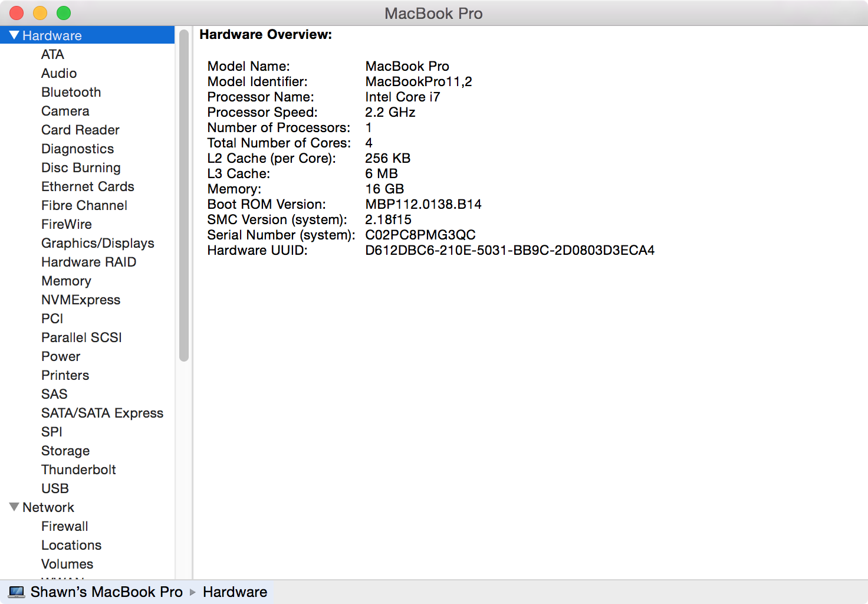Select Diagnostics in the sidebar
Viewport: 868px width, 604px height.
pyautogui.click(x=77, y=149)
